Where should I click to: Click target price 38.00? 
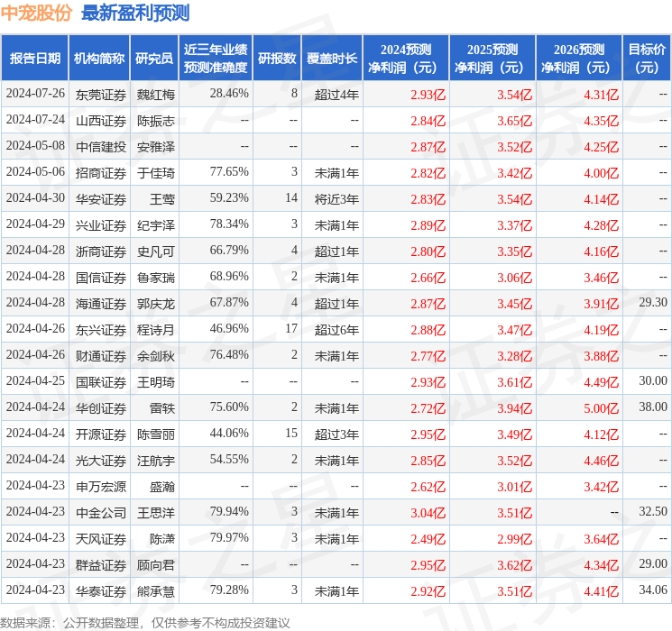tap(653, 407)
